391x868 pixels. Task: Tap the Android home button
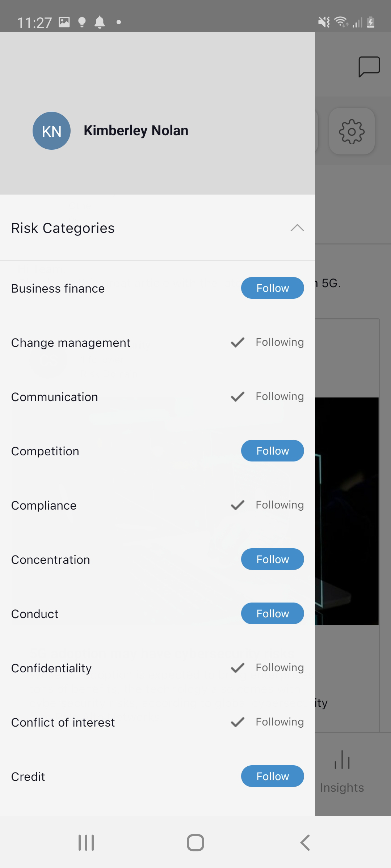pos(195,842)
